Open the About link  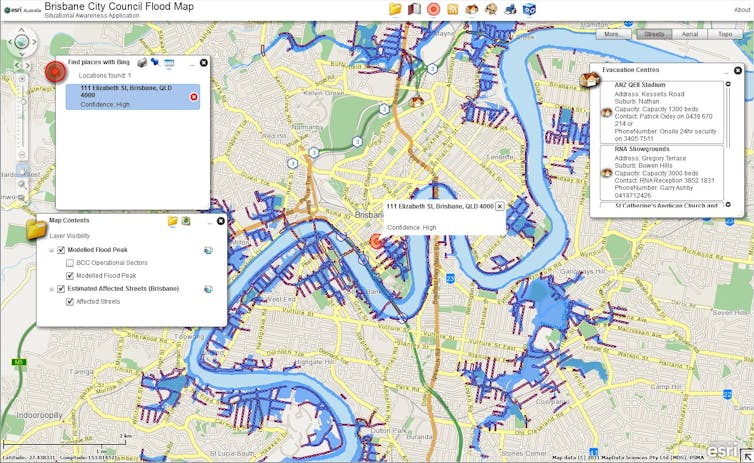[x=742, y=10]
